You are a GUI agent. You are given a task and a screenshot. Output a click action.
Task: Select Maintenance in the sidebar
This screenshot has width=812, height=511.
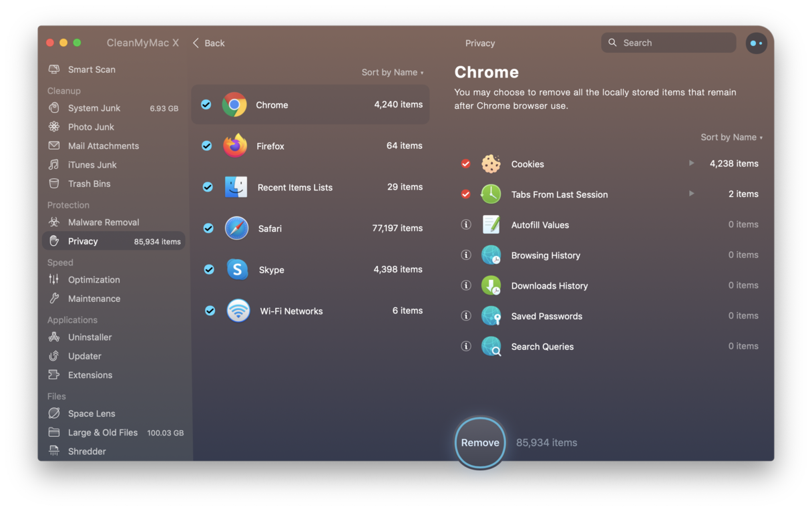(94, 299)
